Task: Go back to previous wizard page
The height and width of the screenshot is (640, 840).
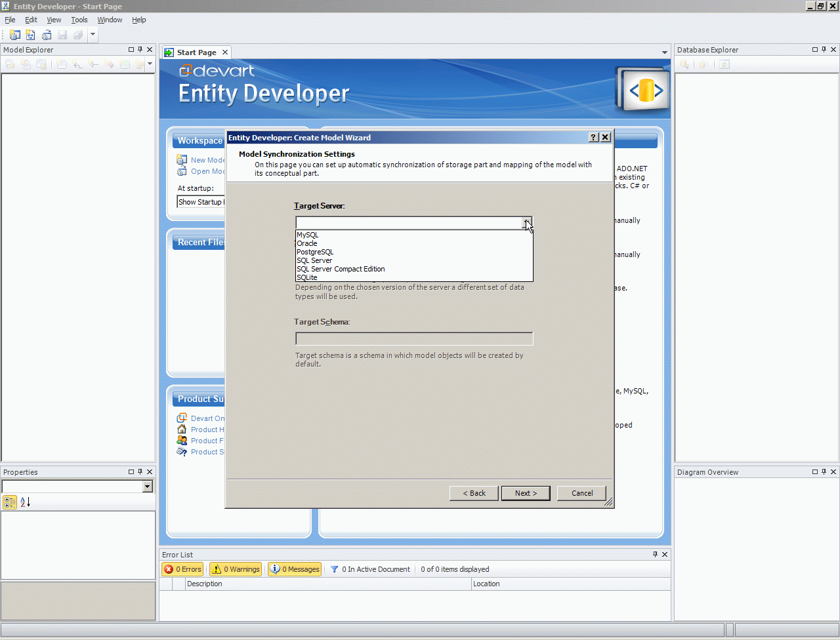Action: click(474, 493)
